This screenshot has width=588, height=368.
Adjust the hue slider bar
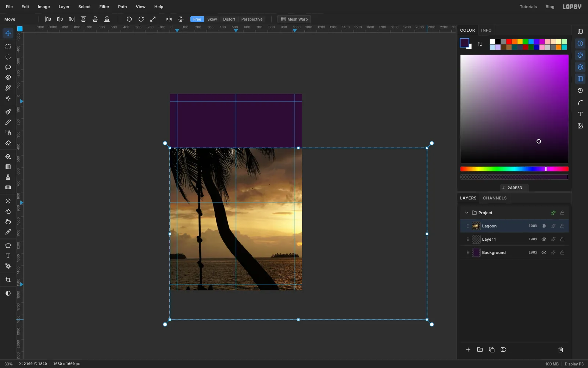[514, 169]
